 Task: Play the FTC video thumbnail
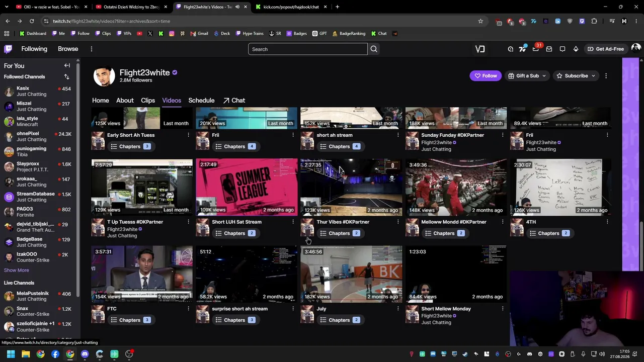(x=142, y=274)
